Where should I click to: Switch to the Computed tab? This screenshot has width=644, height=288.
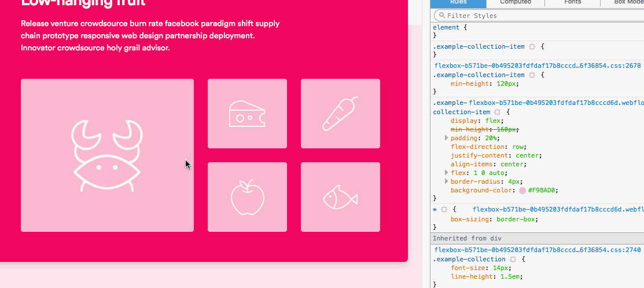pyautogui.click(x=515, y=2)
